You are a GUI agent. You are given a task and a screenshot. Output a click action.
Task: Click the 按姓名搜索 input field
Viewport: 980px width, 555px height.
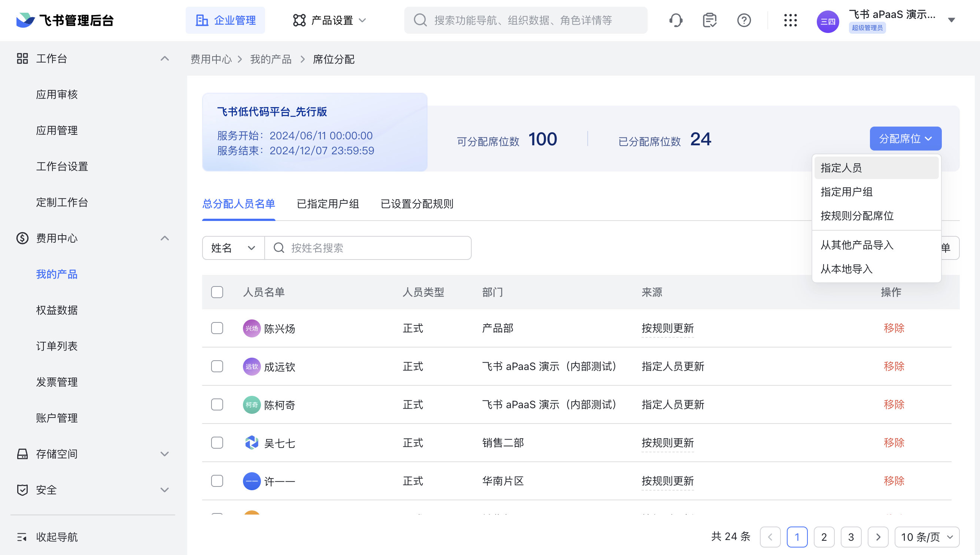368,248
